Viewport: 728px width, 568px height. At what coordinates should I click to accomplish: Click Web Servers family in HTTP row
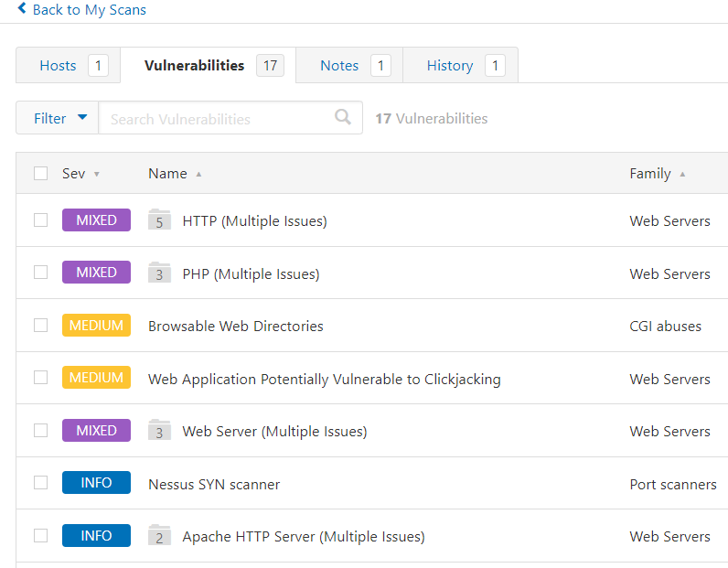[669, 221]
